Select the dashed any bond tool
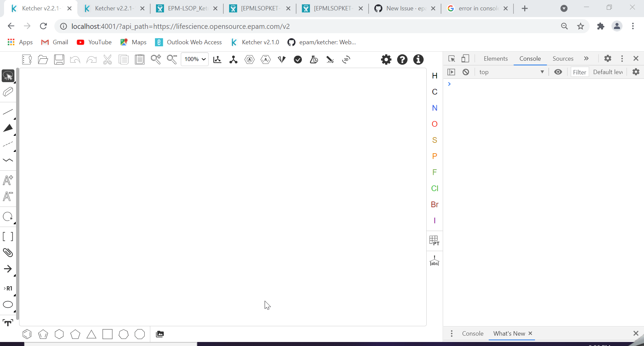The width and height of the screenshot is (644, 346). coord(8,144)
